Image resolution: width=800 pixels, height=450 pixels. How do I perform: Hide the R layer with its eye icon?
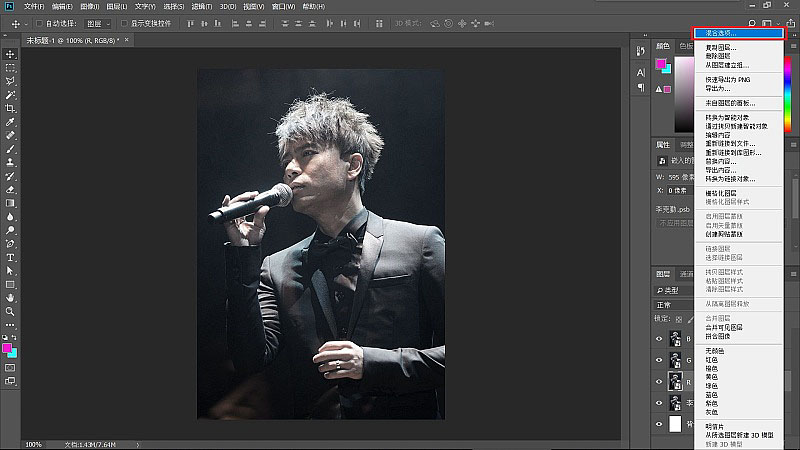click(659, 382)
